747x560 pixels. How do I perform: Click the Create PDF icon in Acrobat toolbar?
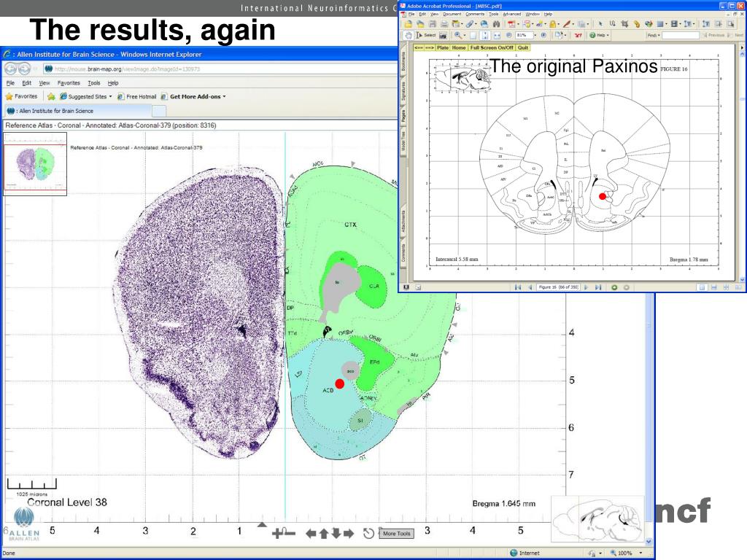pos(511,24)
